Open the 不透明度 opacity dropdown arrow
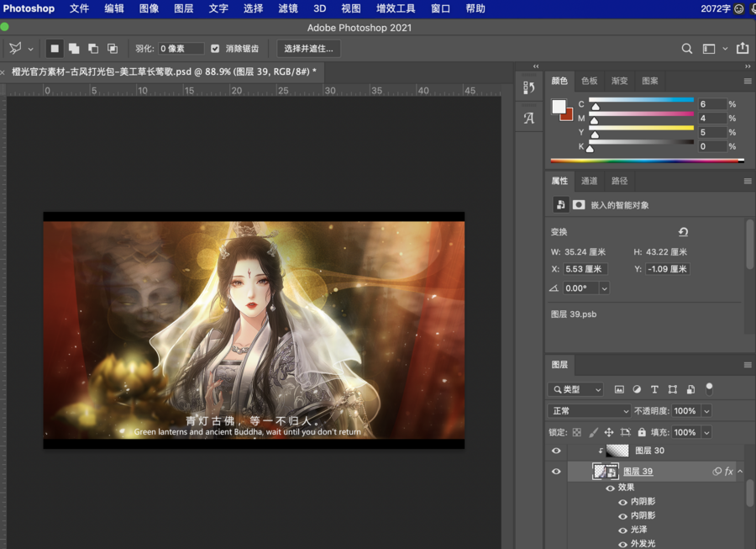This screenshot has width=756, height=549. click(x=706, y=411)
